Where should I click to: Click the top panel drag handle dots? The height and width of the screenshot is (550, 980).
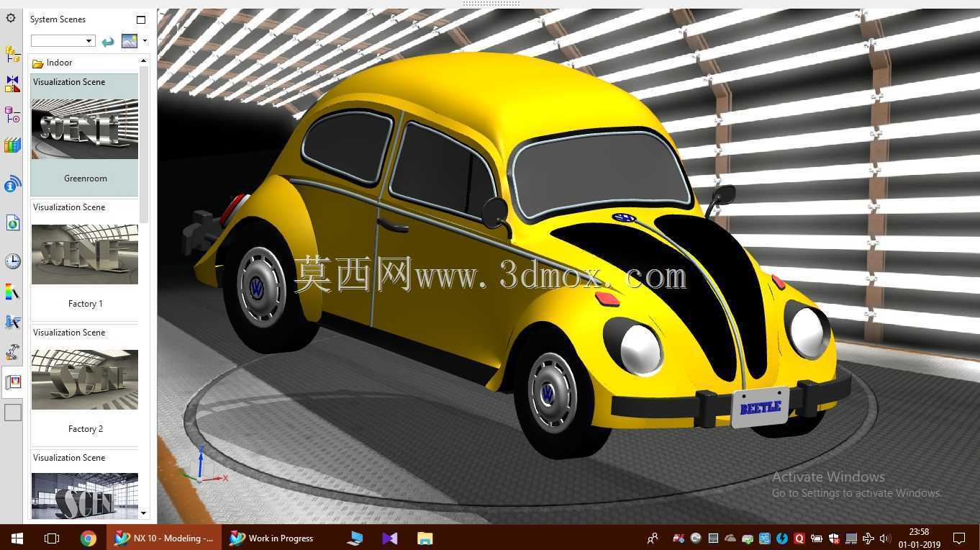pos(490,4)
